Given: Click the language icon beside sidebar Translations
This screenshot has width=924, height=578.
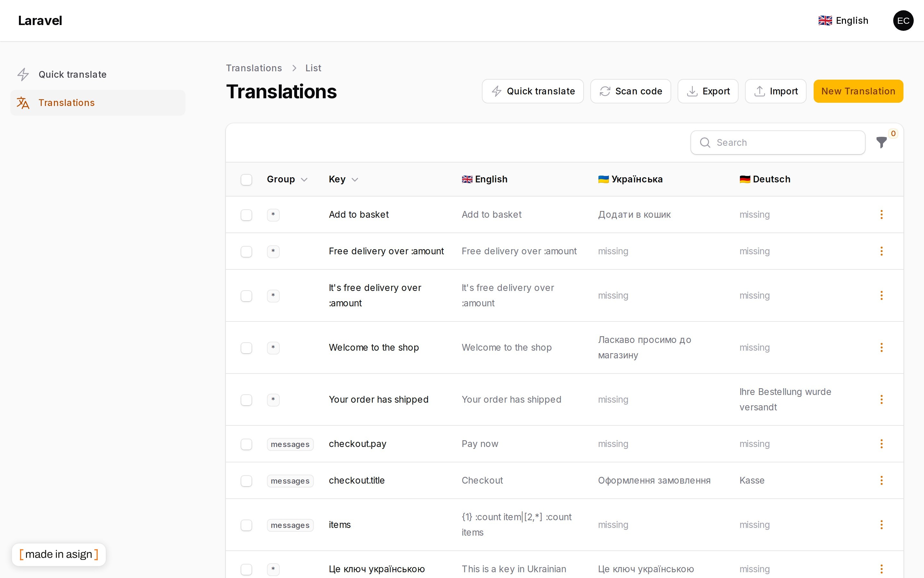Looking at the screenshot, I should pyautogui.click(x=23, y=103).
